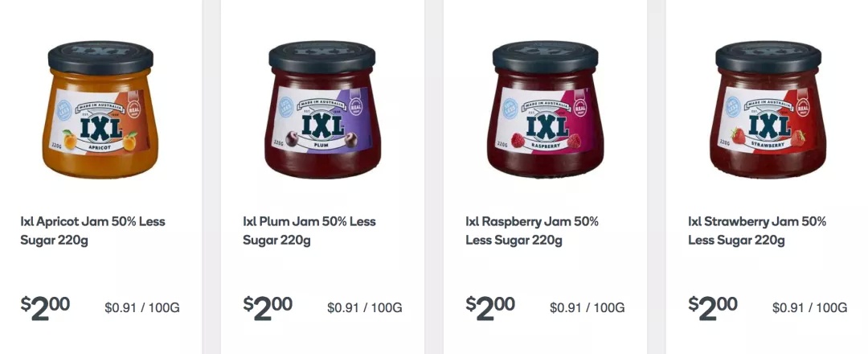868x354 pixels.
Task: Click the $0.91 / 100G unit price under Plum Jam
Action: [x=365, y=308]
